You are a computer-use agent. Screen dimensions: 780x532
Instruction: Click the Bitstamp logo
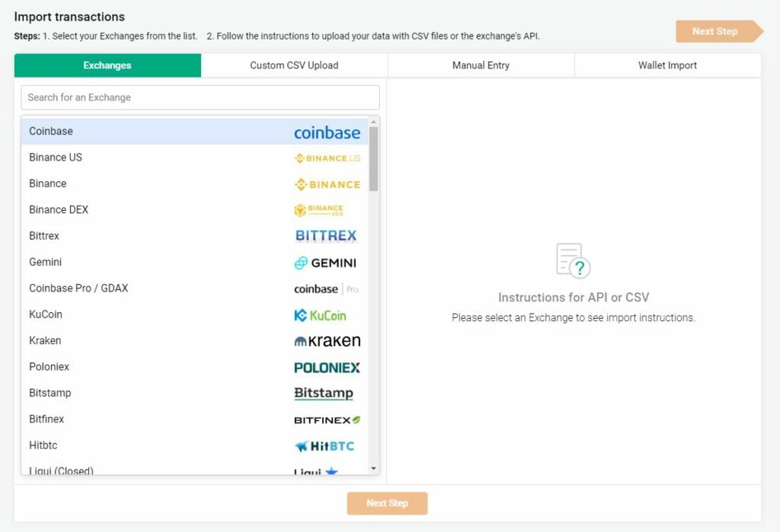click(x=323, y=393)
